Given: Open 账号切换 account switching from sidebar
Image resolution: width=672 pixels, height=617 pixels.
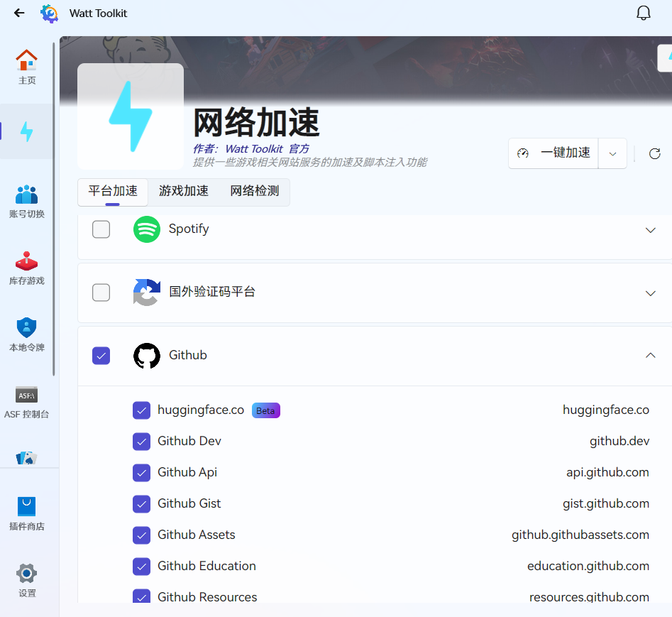Looking at the screenshot, I should (27, 200).
